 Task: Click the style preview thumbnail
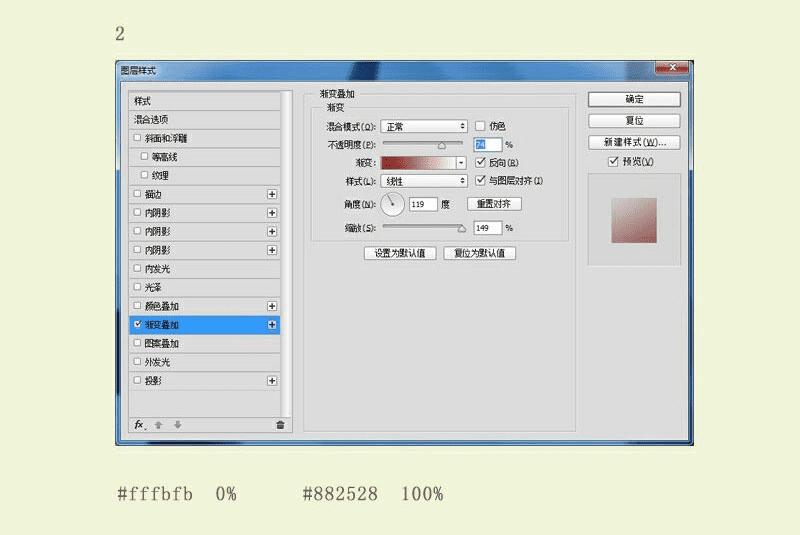pos(634,220)
